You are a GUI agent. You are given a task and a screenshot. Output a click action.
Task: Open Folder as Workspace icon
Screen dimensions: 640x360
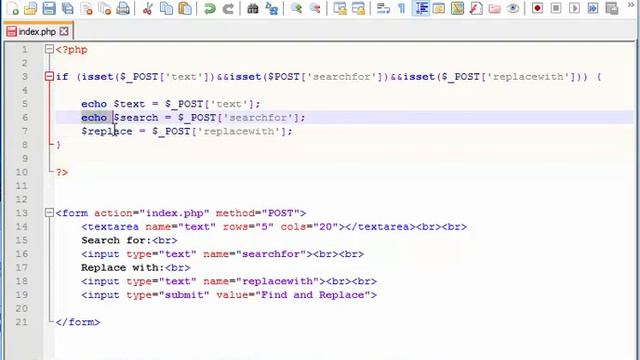(494, 8)
